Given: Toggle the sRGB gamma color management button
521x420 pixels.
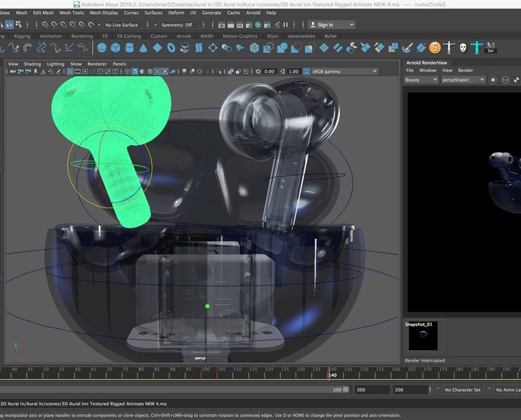Looking at the screenshot, I should tap(307, 71).
